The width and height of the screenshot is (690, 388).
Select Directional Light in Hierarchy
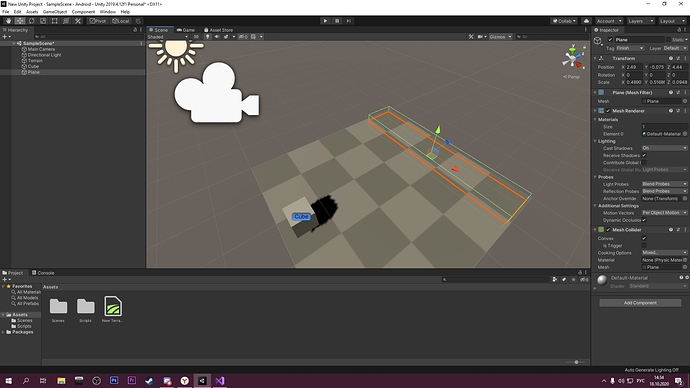tap(44, 55)
